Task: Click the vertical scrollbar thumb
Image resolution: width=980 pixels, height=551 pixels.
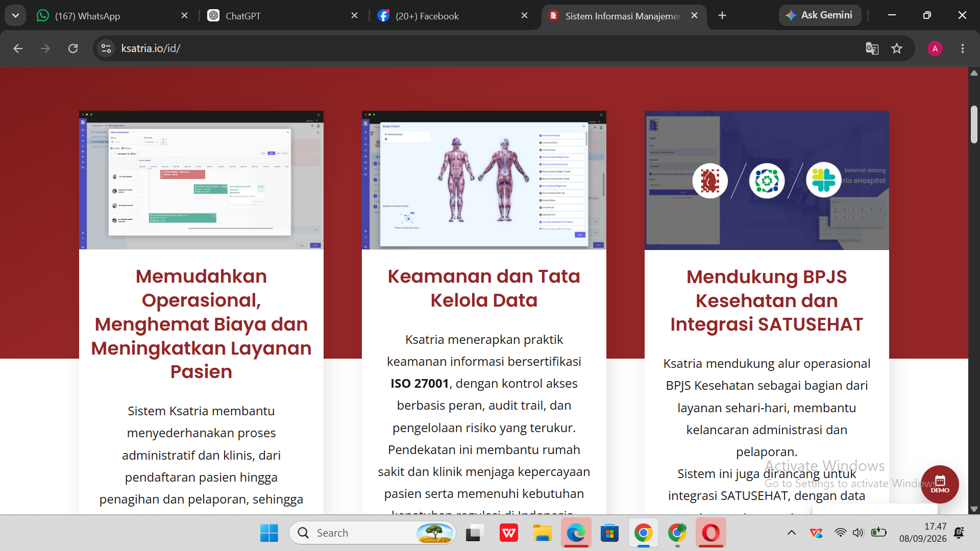Action: pyautogui.click(x=974, y=124)
